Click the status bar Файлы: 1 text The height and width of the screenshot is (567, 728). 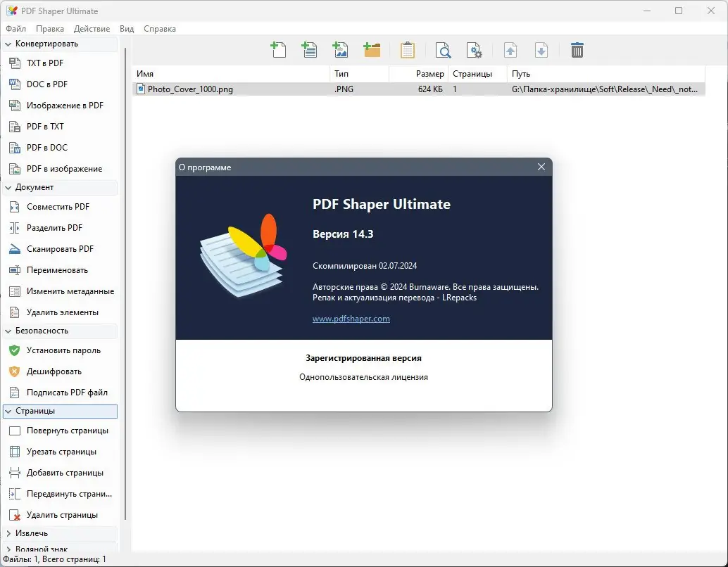coord(20,559)
